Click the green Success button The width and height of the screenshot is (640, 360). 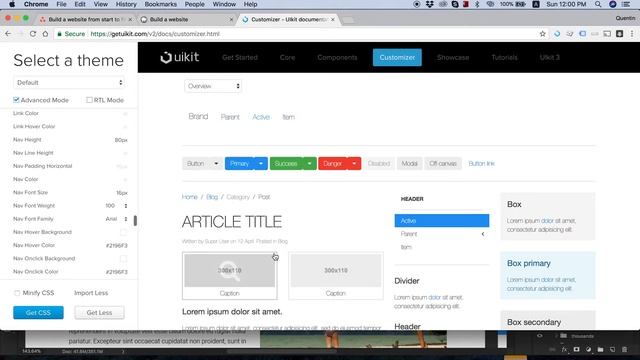pyautogui.click(x=286, y=164)
